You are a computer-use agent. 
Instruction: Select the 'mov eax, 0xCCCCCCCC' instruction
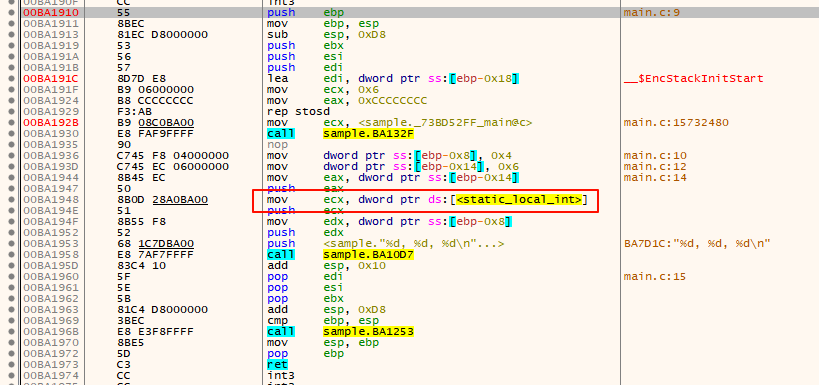347,101
